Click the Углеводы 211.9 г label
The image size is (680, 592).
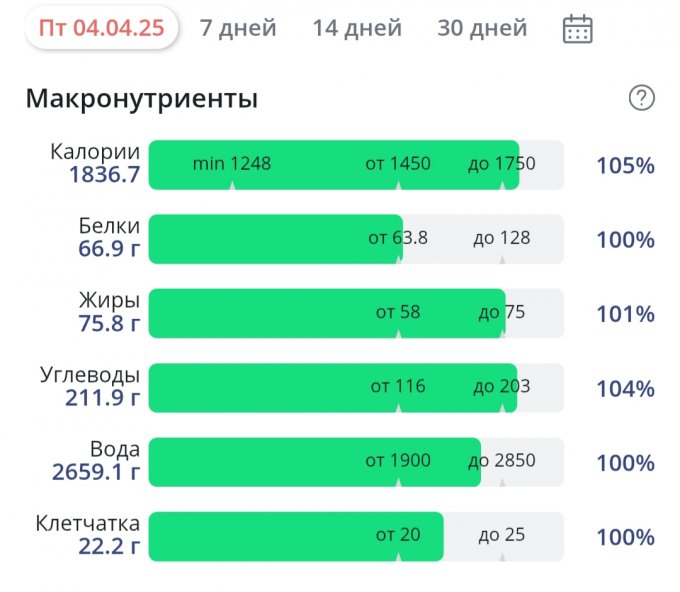pos(91,388)
